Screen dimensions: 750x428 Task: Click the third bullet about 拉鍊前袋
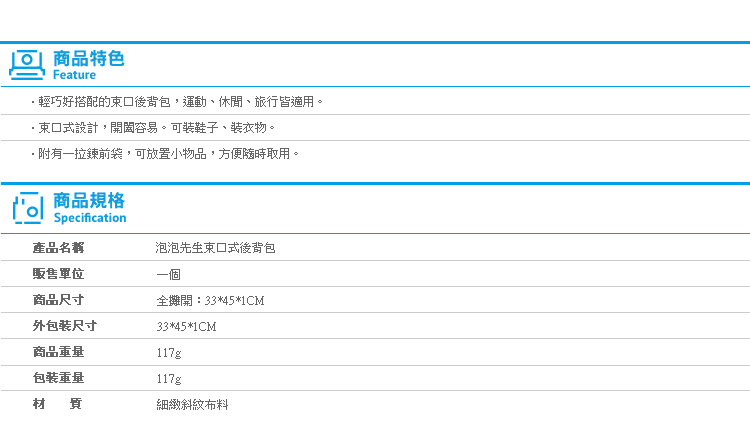[168, 154]
